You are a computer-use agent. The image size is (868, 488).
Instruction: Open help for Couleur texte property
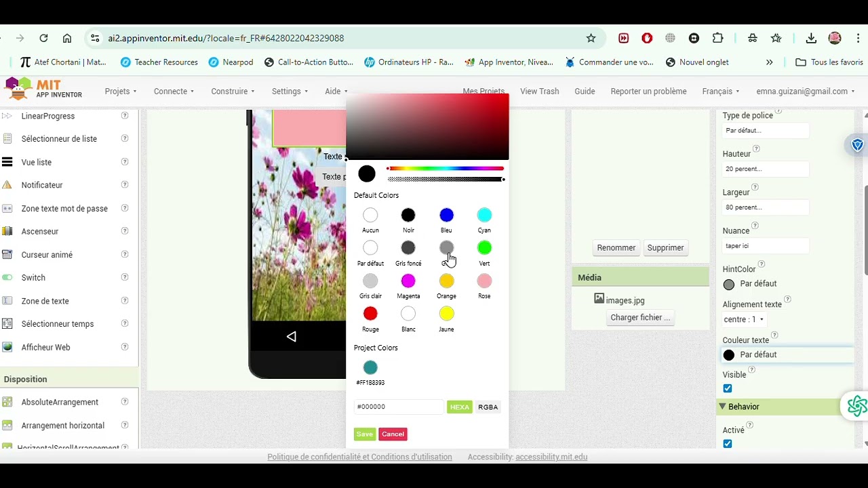(774, 335)
